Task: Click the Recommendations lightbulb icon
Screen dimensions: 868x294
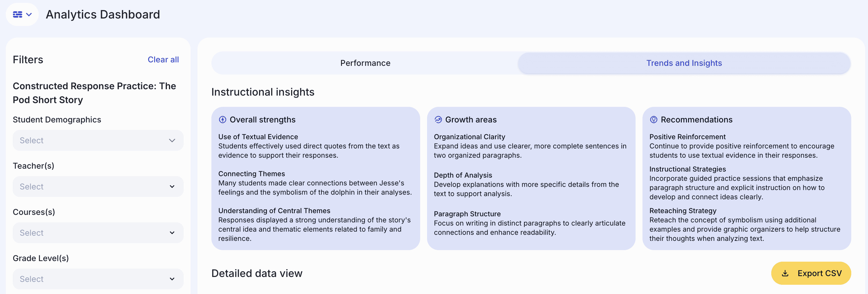Action: (x=653, y=120)
